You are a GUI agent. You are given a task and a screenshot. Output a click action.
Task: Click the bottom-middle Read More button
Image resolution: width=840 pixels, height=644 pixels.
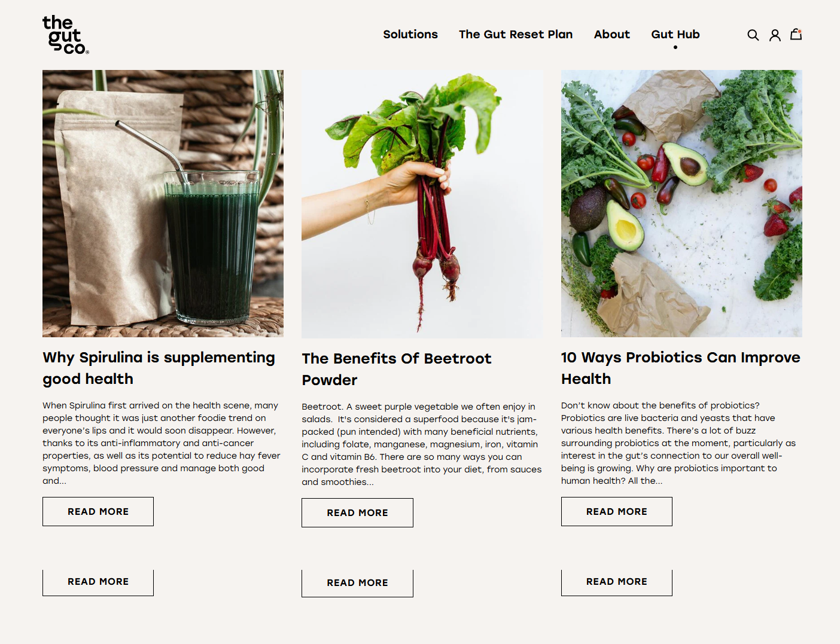pos(357,584)
